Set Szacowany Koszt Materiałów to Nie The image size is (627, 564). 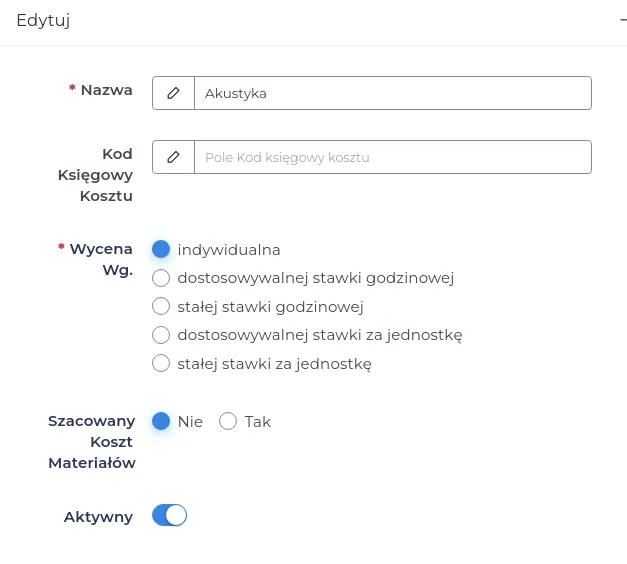161,421
